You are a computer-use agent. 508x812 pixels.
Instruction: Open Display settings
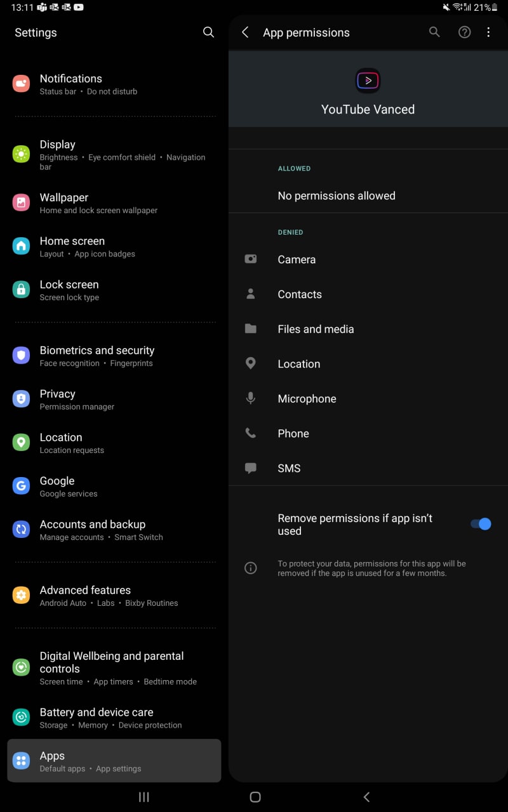114,155
